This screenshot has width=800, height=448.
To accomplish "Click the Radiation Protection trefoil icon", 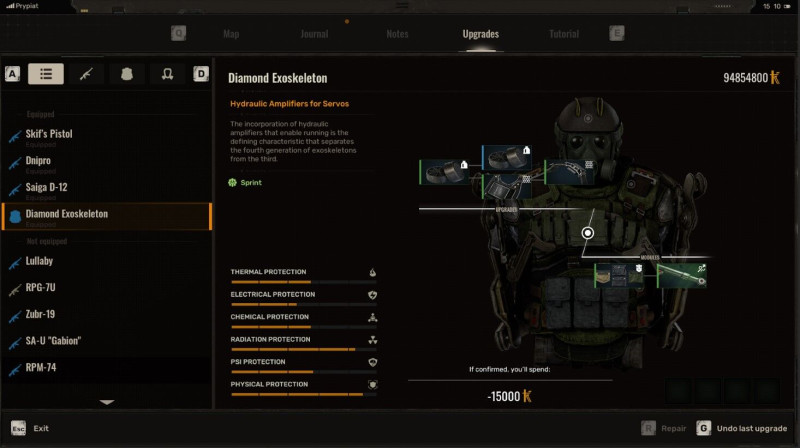I will click(373, 340).
